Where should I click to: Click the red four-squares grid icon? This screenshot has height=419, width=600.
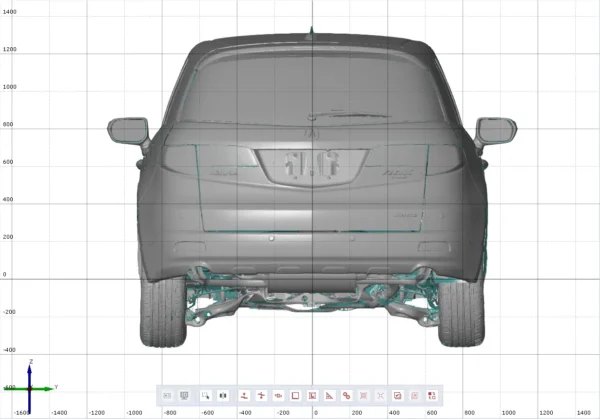pyautogui.click(x=432, y=395)
